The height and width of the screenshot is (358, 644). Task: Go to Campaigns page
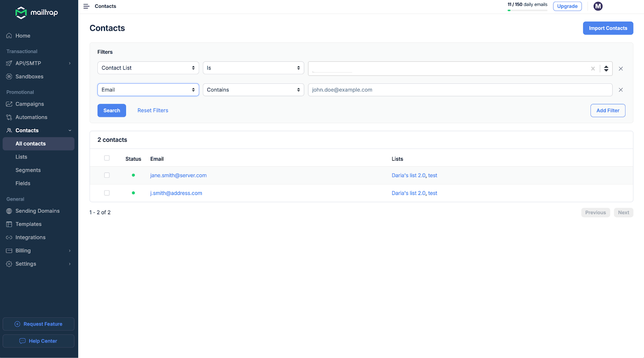(30, 104)
